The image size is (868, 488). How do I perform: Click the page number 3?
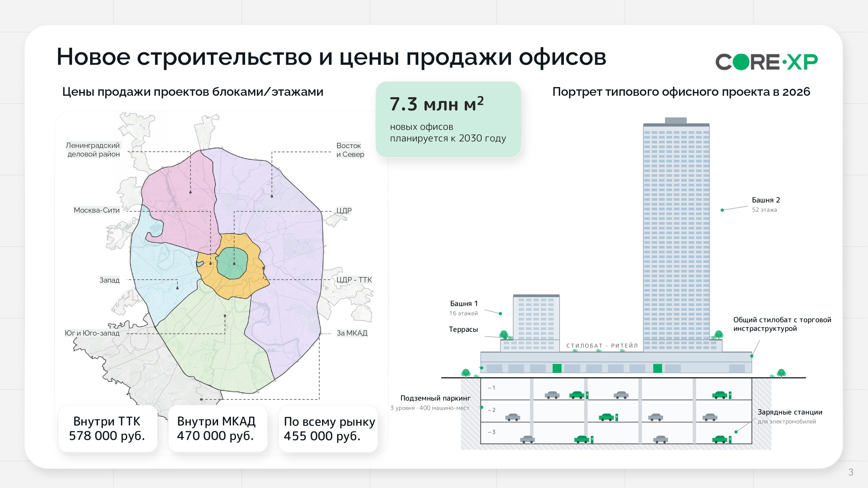[x=850, y=472]
